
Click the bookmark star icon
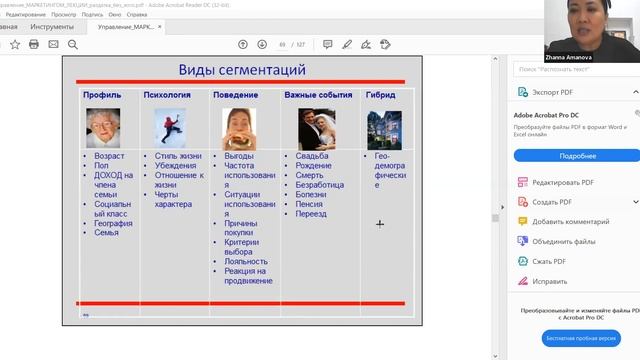click(15, 44)
